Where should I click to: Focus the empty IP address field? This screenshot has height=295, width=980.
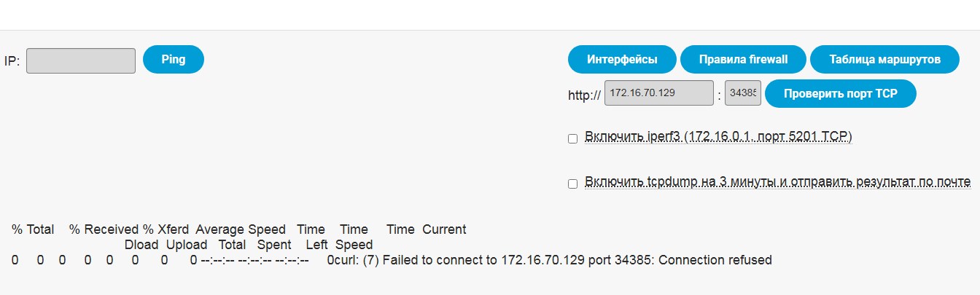tap(81, 61)
